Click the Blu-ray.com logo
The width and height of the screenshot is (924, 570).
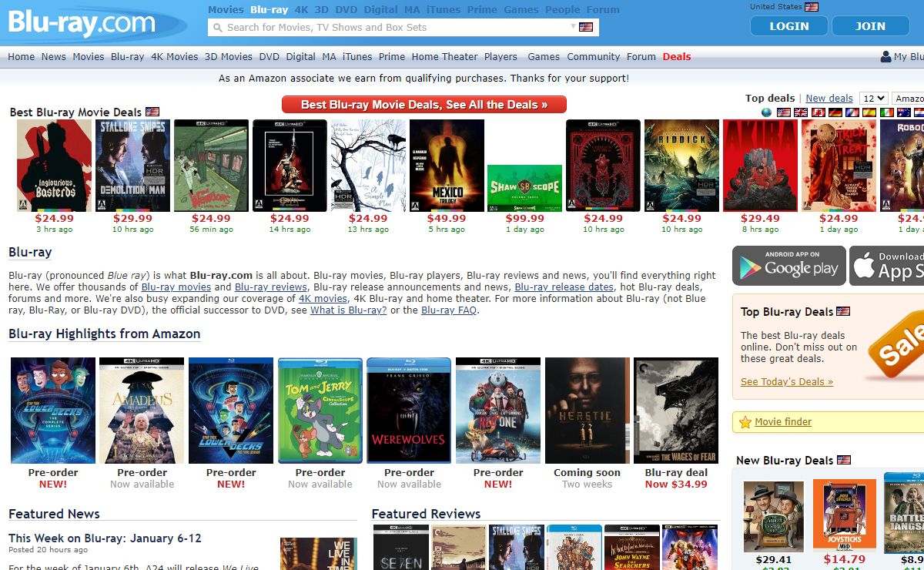(x=82, y=22)
